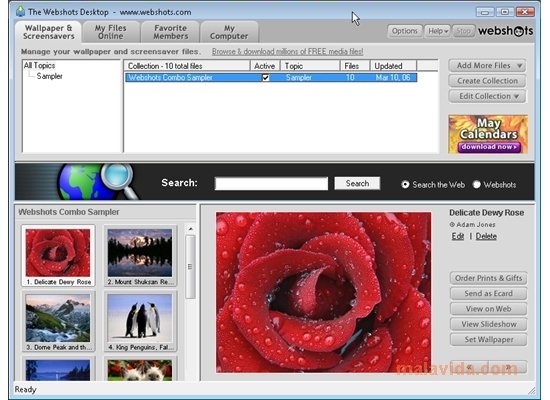Sort by the Topic column header
Image resolution: width=550 pixels, height=400 pixels.
click(x=310, y=66)
